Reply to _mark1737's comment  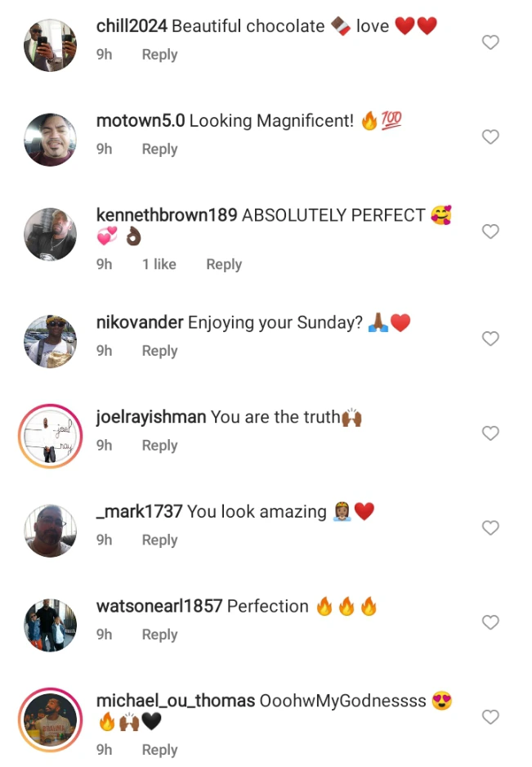159,540
